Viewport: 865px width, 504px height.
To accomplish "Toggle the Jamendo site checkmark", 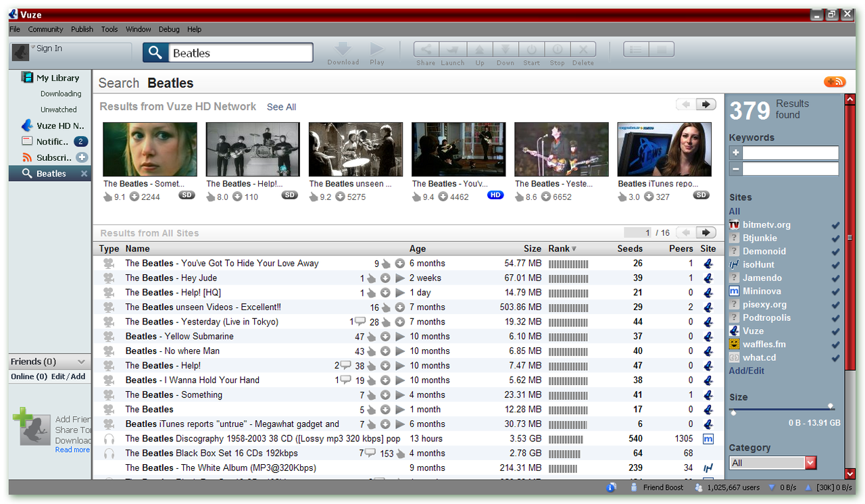I will point(835,278).
